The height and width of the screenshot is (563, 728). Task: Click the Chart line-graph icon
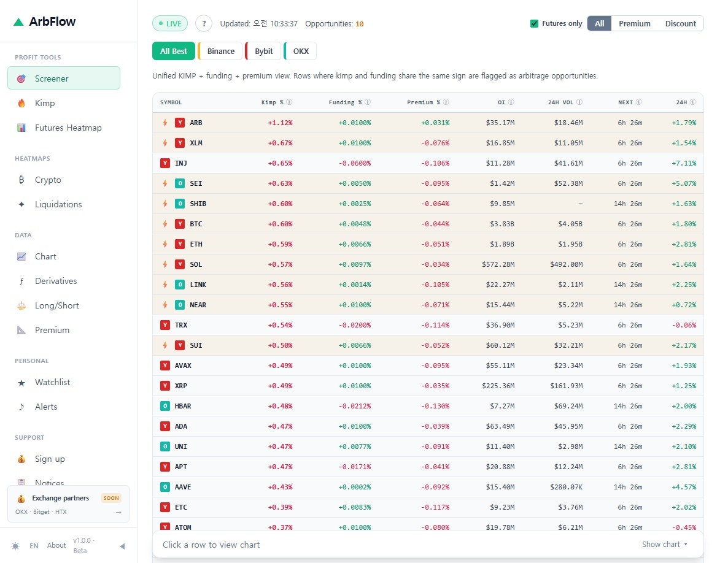pyautogui.click(x=21, y=256)
